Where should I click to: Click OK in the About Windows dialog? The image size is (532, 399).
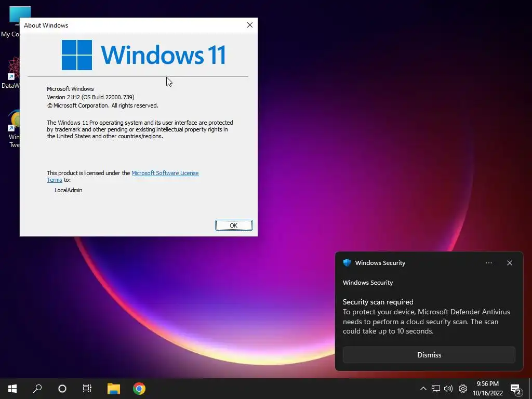[234, 225]
